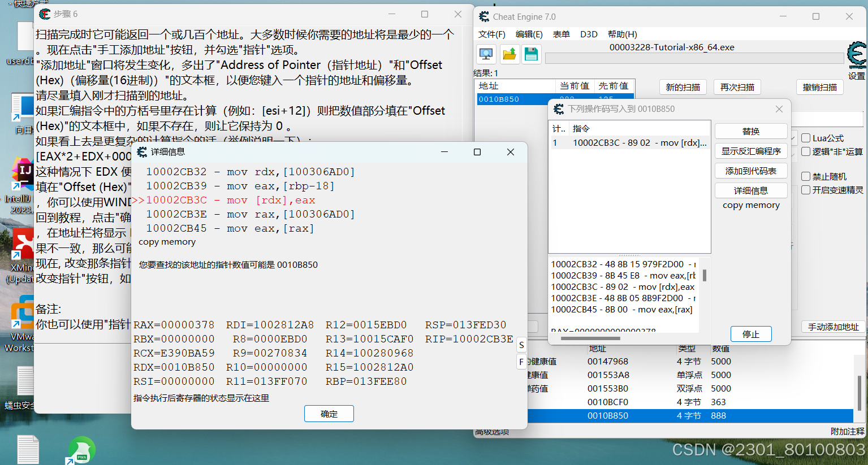868x465 pixels.
Task: Select address table row 00147968
Action: 690,362
